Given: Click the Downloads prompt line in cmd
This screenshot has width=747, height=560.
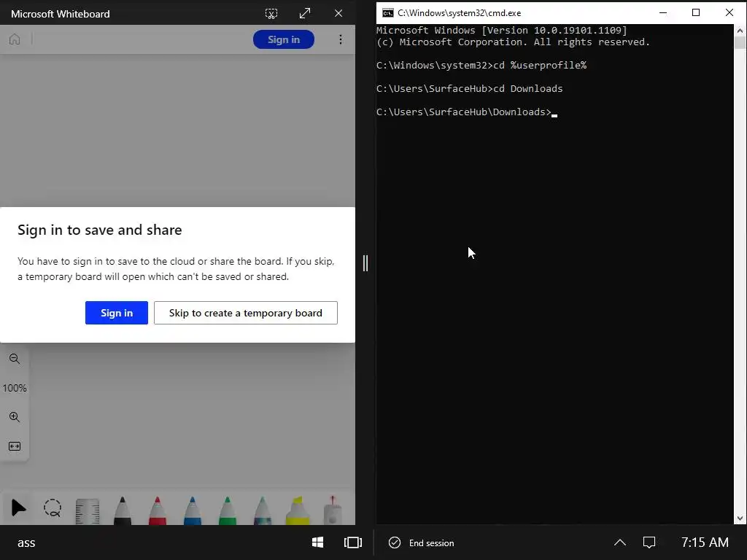Looking at the screenshot, I should 467,112.
